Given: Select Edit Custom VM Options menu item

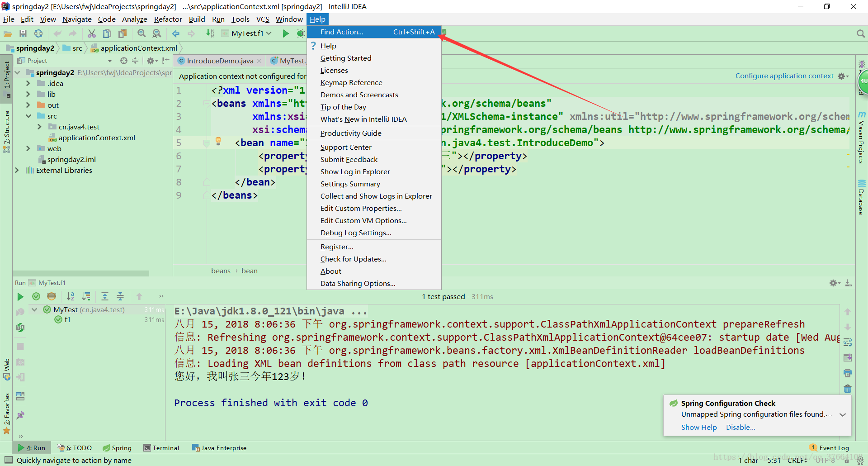Looking at the screenshot, I should click(374, 221).
